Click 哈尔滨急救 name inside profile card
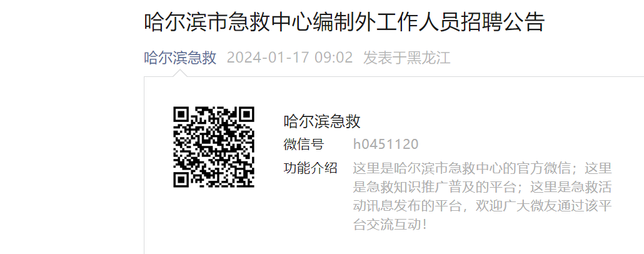This screenshot has width=644, height=254. coord(321,121)
